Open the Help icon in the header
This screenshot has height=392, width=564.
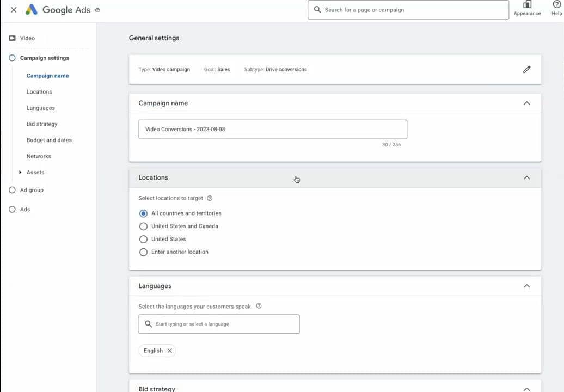(x=556, y=5)
